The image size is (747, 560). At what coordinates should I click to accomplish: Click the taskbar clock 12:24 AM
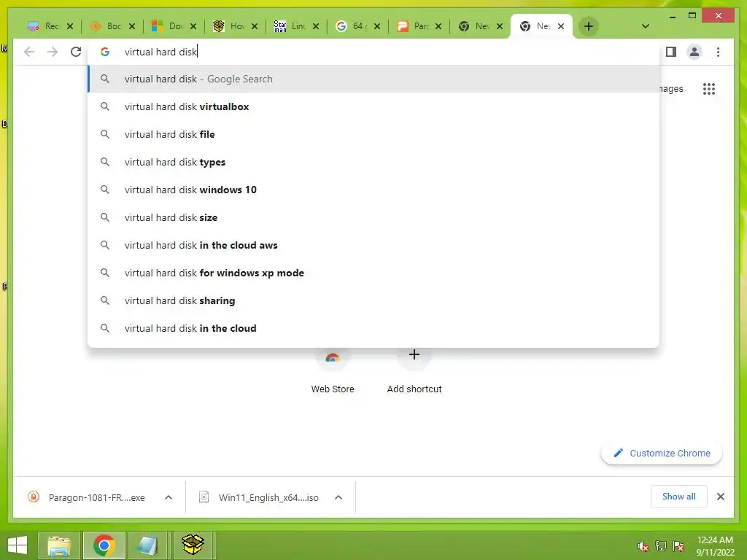pos(715,546)
